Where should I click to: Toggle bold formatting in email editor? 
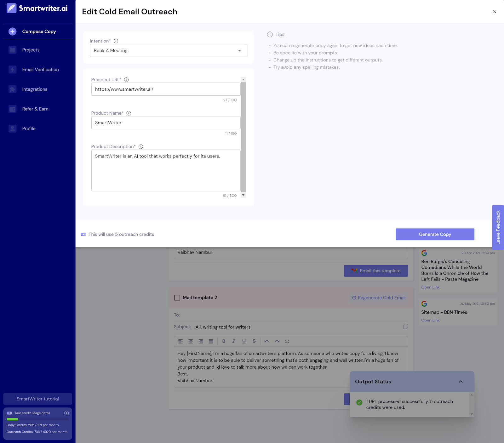click(x=224, y=341)
